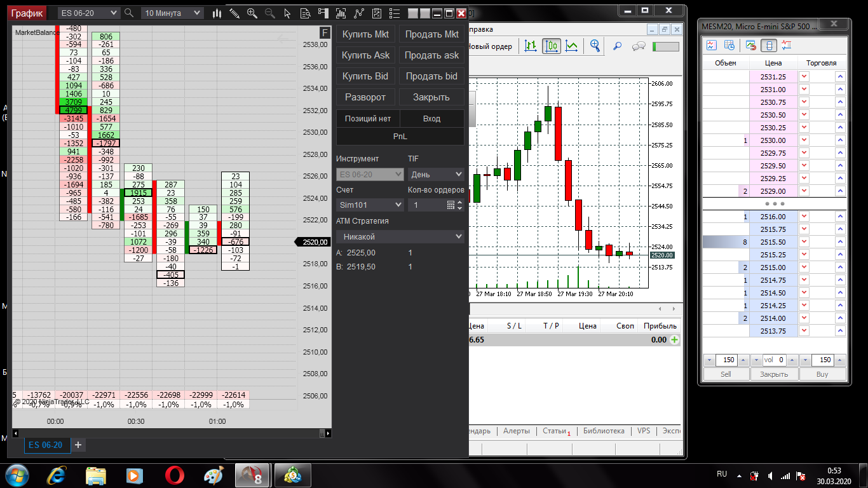Open the Sim101 account dropdown

pyautogui.click(x=370, y=205)
